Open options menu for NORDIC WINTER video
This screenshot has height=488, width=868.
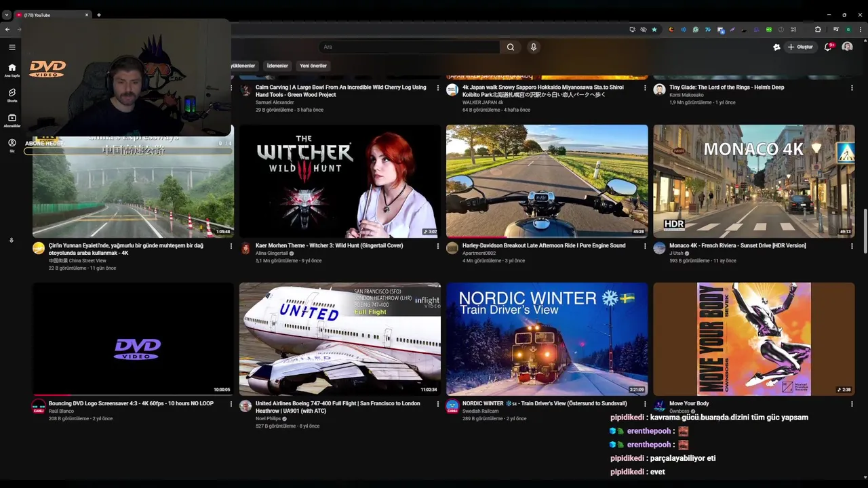tap(645, 404)
